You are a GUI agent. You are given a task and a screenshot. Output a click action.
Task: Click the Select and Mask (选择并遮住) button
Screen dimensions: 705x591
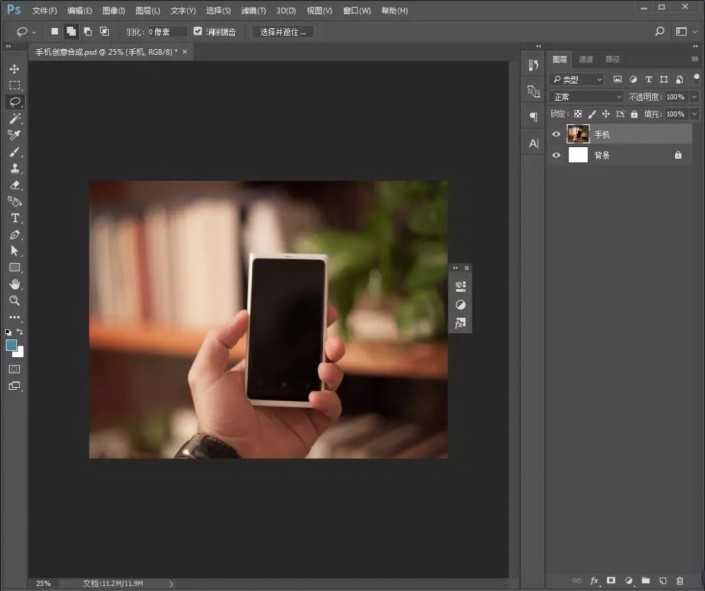pyautogui.click(x=284, y=32)
